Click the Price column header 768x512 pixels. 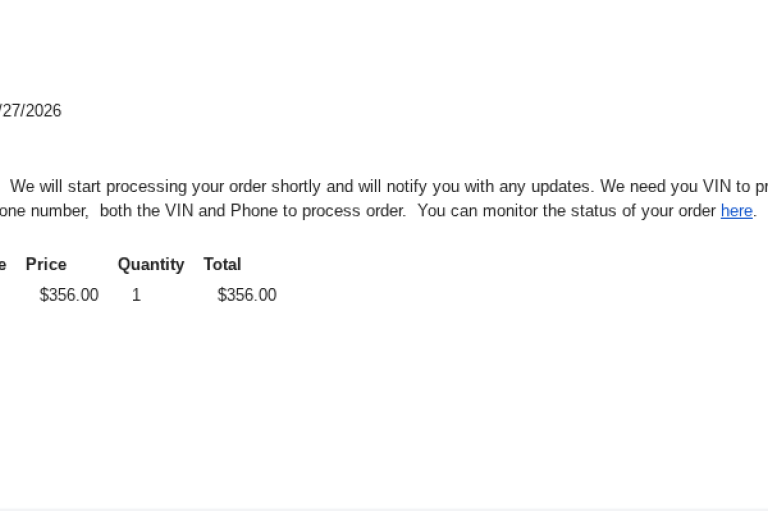(46, 265)
